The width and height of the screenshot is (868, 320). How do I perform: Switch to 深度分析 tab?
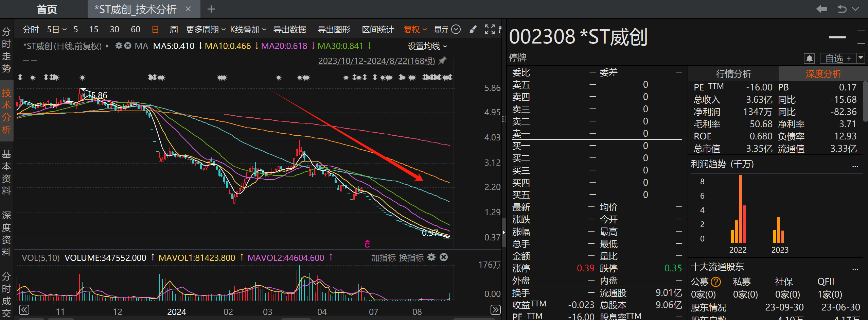pos(823,74)
